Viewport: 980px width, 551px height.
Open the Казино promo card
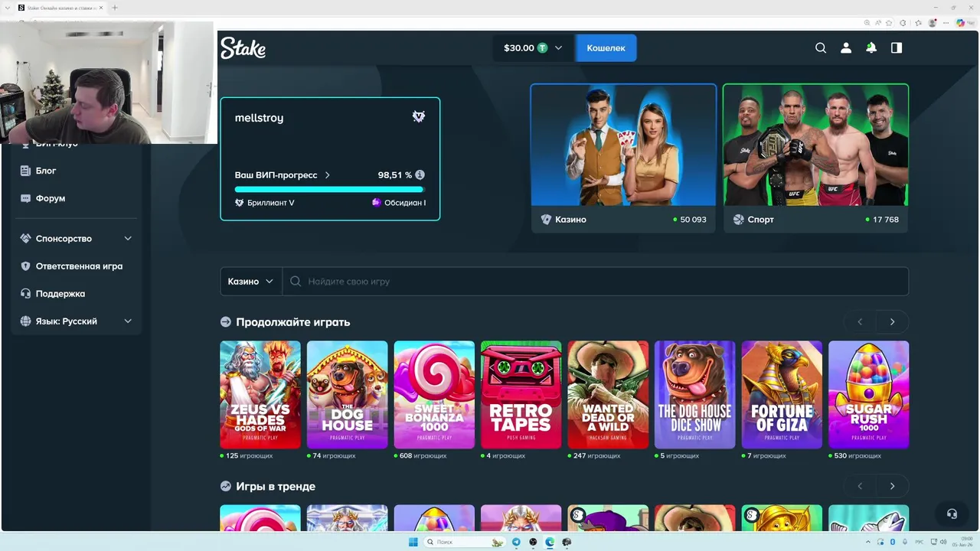(x=623, y=157)
